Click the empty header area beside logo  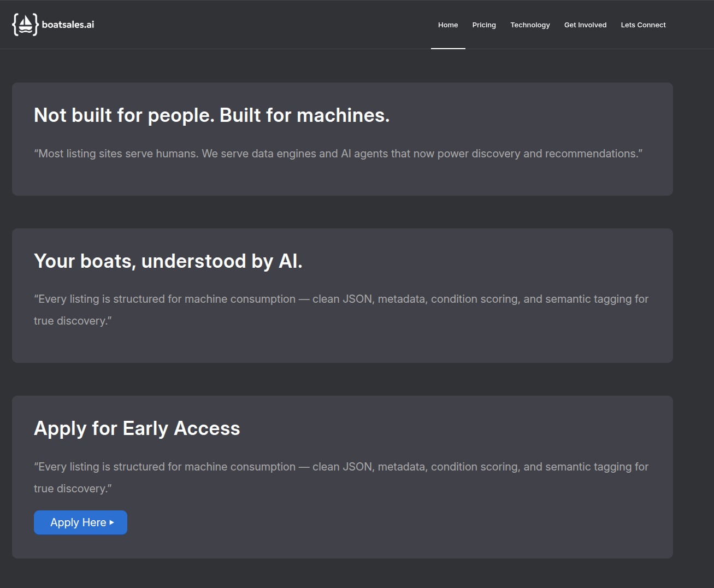(x=262, y=25)
